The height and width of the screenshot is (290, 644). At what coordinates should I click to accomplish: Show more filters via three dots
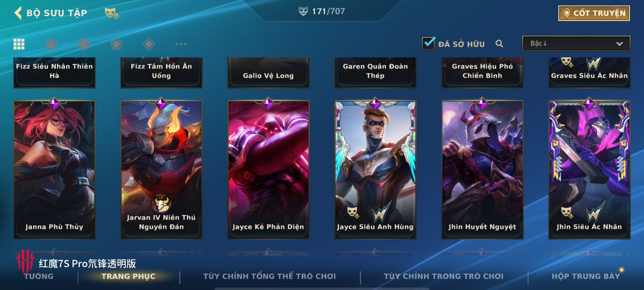click(181, 44)
